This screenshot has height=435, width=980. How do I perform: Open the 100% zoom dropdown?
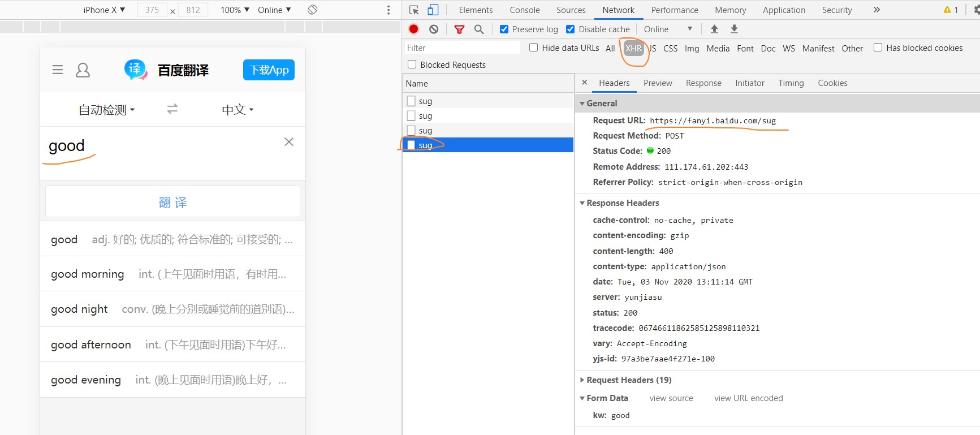[235, 10]
